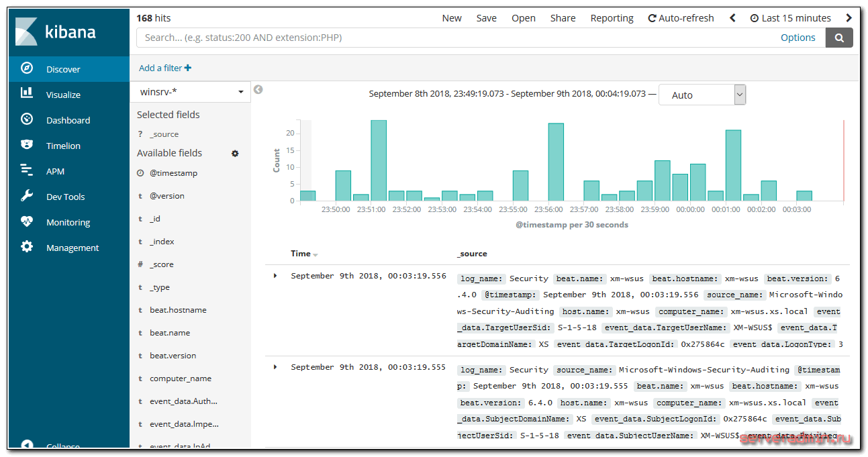Open Management gear icon

(27, 247)
